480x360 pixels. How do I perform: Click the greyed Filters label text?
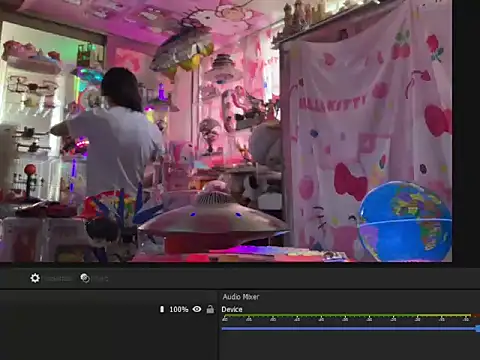click(x=101, y=278)
